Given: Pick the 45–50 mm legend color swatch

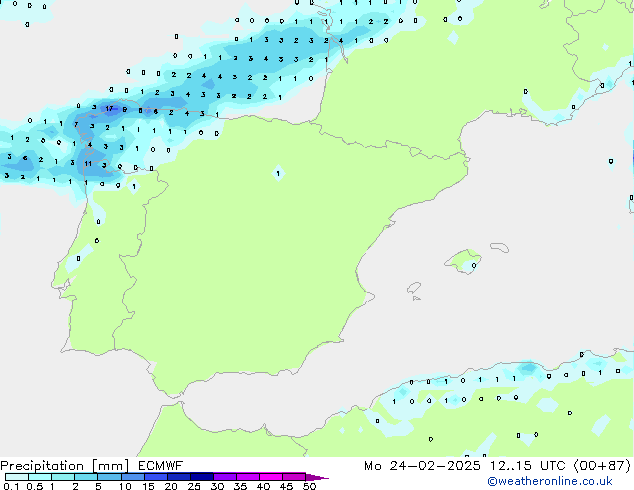Looking at the screenshot, I should pos(294,477).
